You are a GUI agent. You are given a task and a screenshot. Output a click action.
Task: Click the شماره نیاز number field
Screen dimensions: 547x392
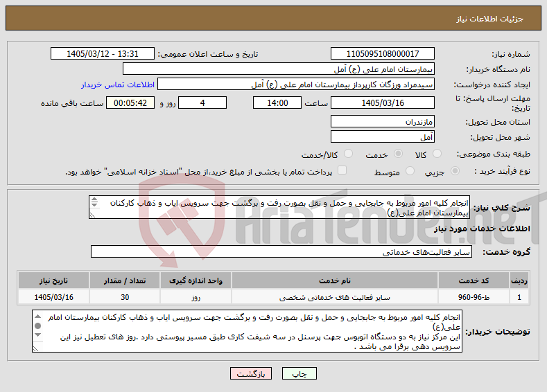382,53
